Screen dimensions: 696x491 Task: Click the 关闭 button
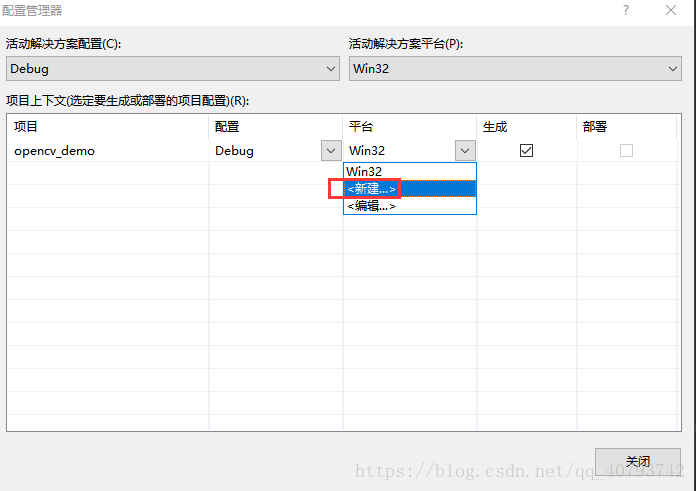click(637, 462)
